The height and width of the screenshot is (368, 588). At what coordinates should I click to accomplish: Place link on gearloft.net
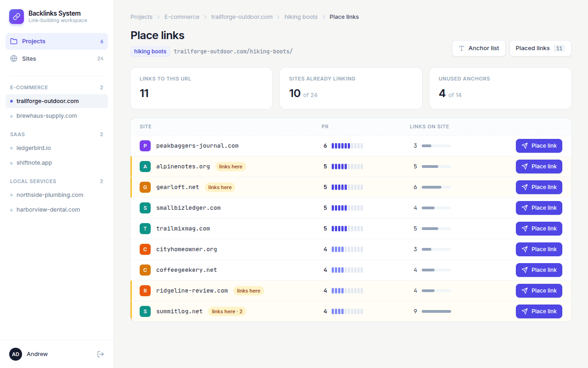point(539,187)
